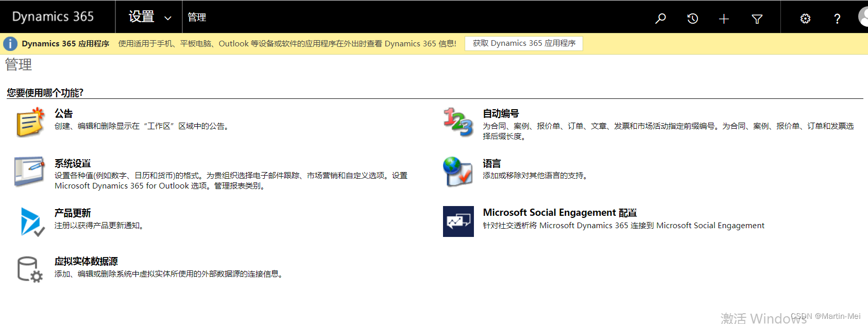The width and height of the screenshot is (868, 324).
Task: Open advanced find funnel icon
Action: pos(757,19)
